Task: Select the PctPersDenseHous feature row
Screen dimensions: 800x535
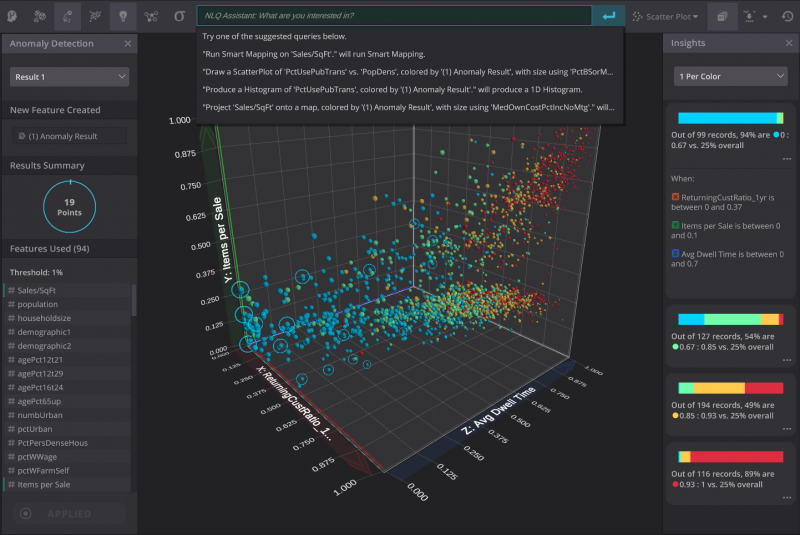Action: coord(67,443)
